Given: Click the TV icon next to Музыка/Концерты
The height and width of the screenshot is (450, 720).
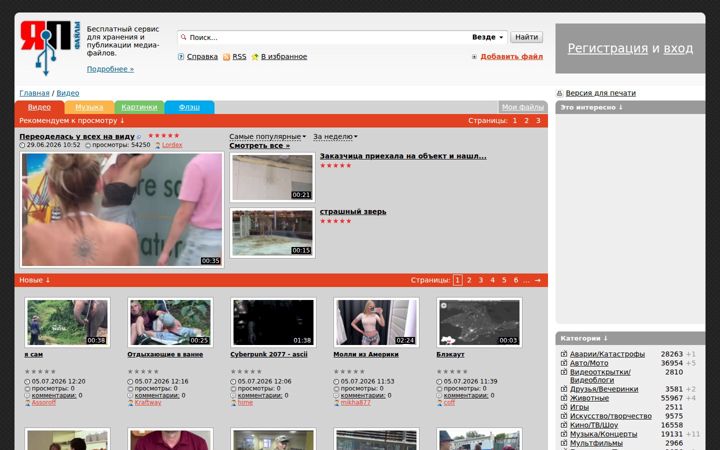Looking at the screenshot, I should point(564,434).
